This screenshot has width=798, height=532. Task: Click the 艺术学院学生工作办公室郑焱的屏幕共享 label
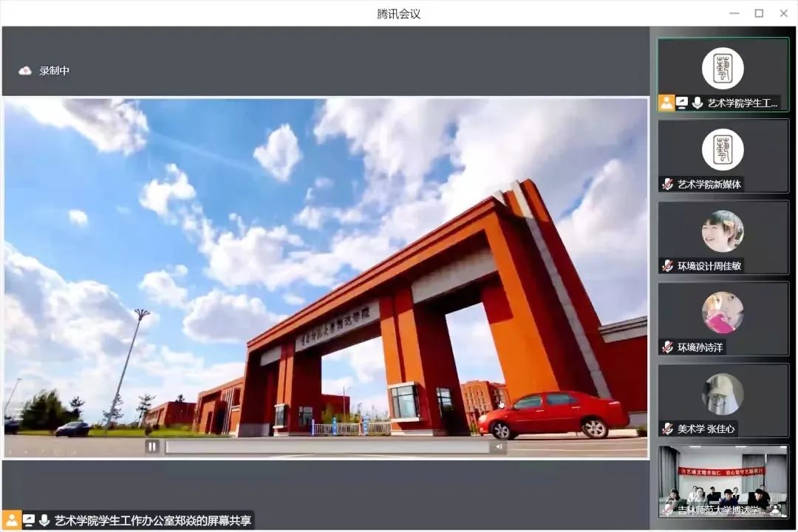(x=153, y=520)
